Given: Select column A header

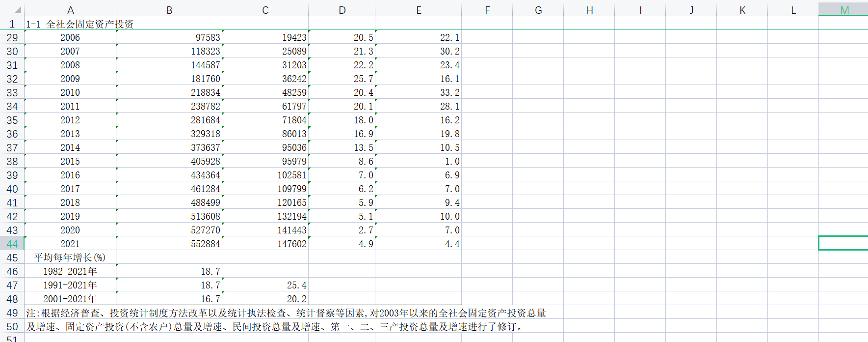Looking at the screenshot, I should [x=70, y=10].
